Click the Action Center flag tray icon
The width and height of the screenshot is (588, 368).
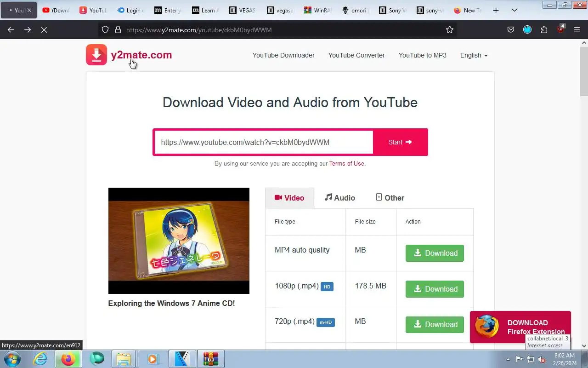tap(519, 359)
